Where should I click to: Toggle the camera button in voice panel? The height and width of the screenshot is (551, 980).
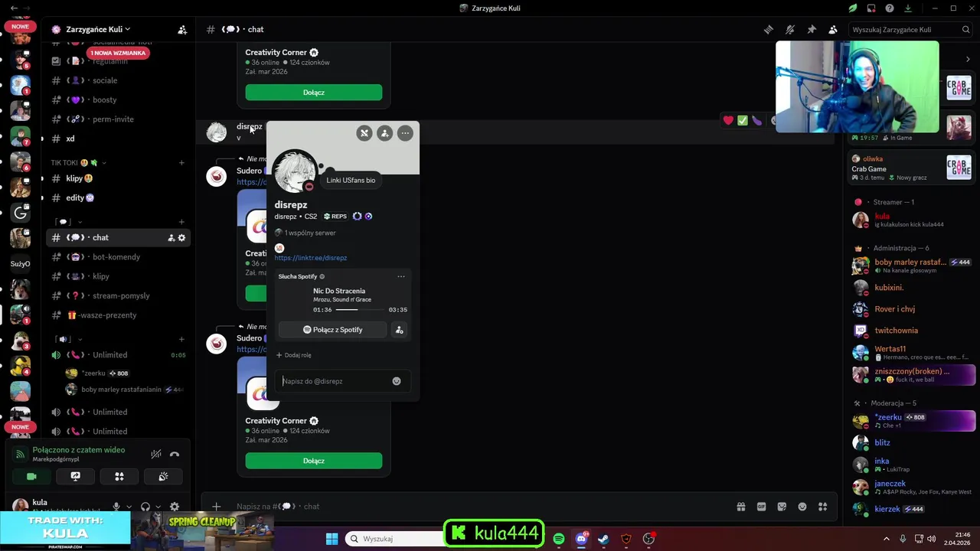pos(31,476)
